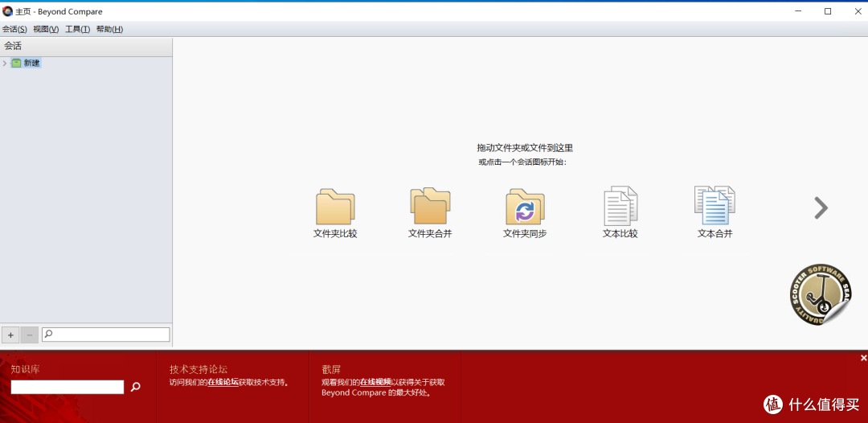Click the Beyond Compare title bar app icon
This screenshot has height=423, width=868.
pos(7,11)
